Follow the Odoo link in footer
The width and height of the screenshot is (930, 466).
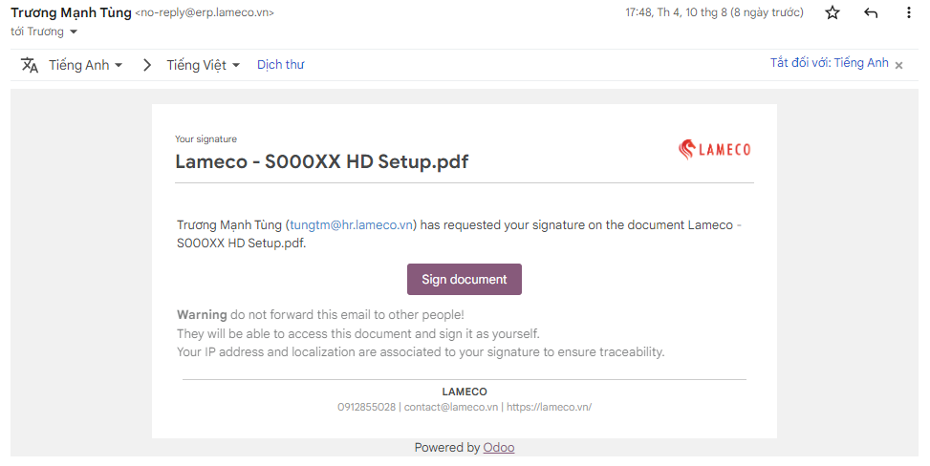499,448
